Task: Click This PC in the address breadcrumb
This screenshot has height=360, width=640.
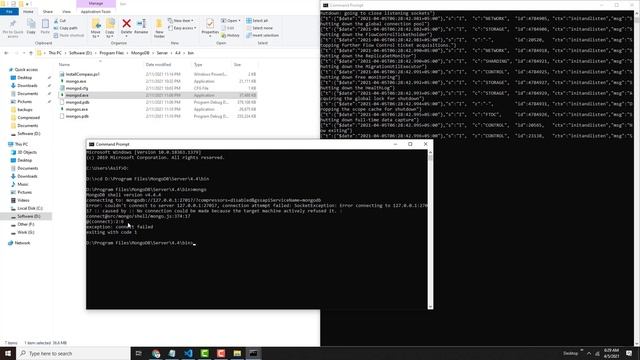Action: 55,53
